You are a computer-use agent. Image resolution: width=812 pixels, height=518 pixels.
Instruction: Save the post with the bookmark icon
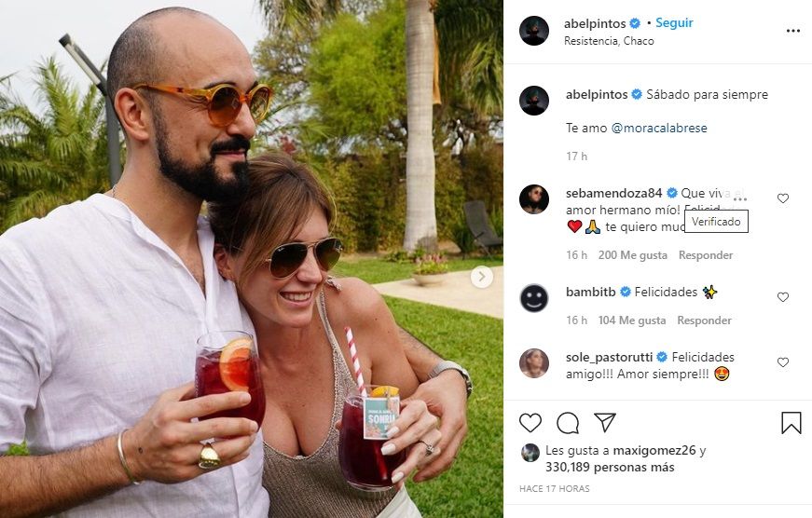coord(791,423)
